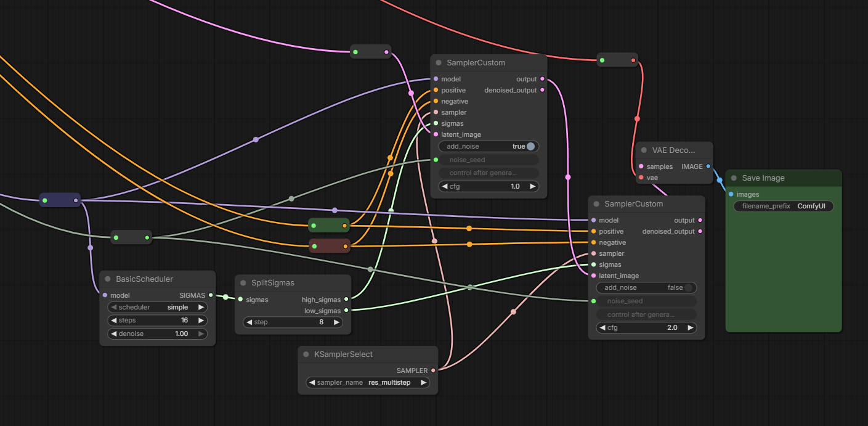
Task: Select previous scheduler option before simple
Action: [x=114, y=307]
